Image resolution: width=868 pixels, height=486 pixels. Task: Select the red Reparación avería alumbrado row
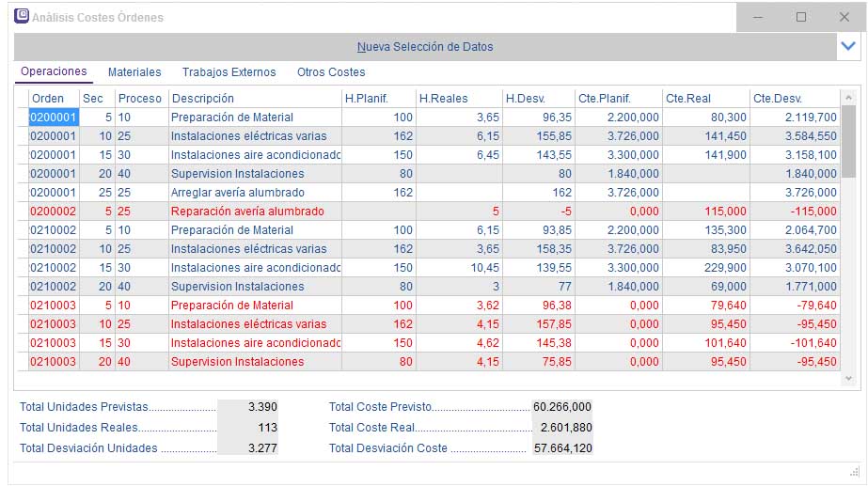coord(247,212)
